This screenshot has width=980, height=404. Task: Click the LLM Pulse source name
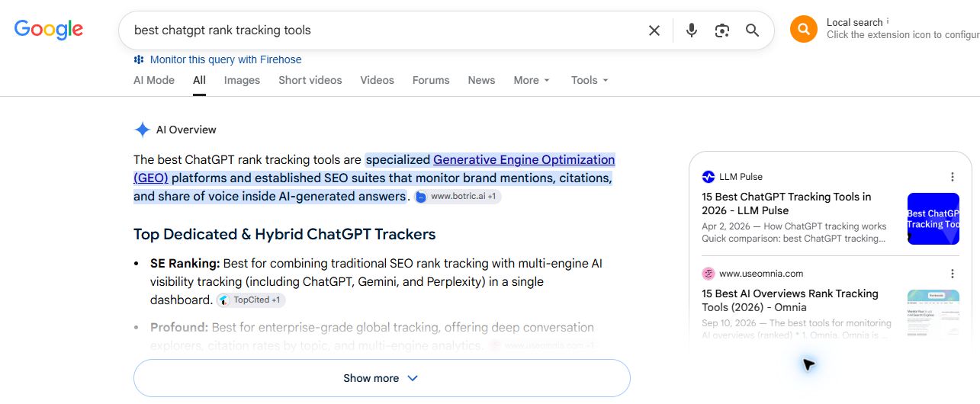(x=741, y=177)
